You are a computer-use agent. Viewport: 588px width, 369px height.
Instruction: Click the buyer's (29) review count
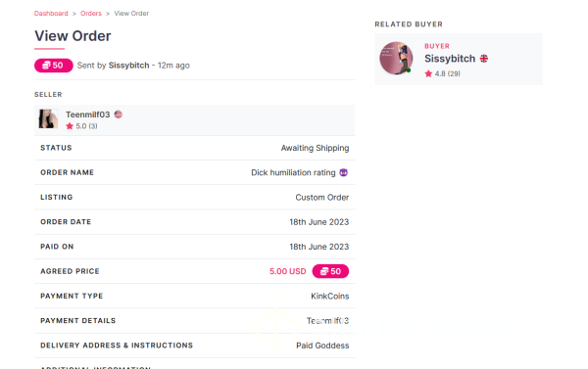pyautogui.click(x=454, y=73)
